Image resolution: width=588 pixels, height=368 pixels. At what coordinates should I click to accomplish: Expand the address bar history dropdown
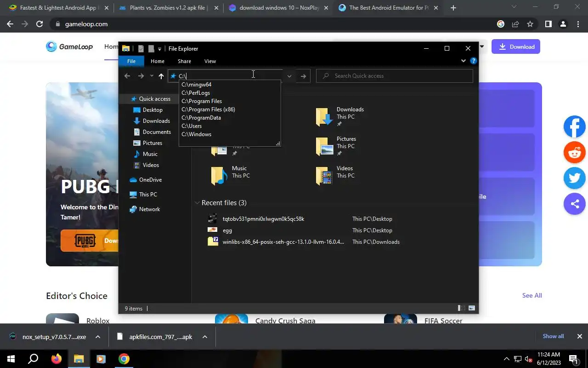(x=289, y=76)
